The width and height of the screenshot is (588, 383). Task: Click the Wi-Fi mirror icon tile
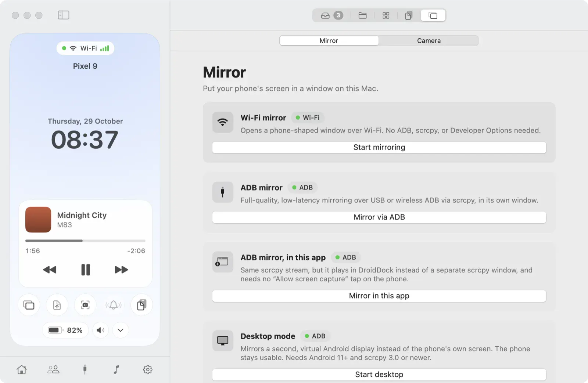pos(223,122)
